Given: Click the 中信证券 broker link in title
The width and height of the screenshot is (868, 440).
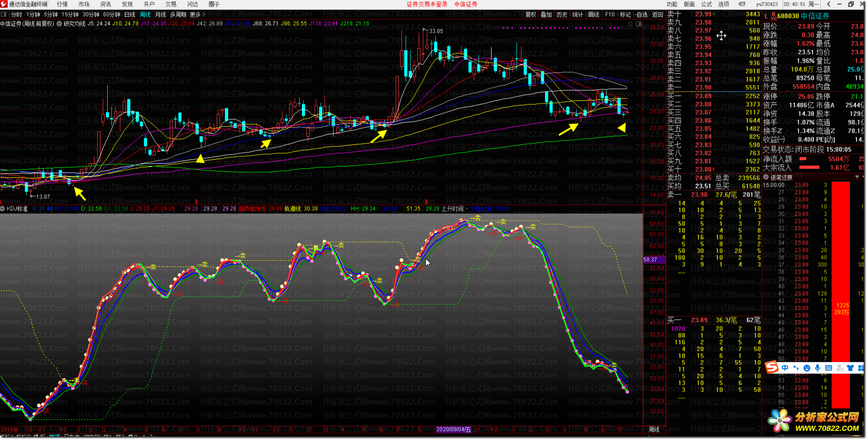Looking at the screenshot, I should click(x=466, y=4).
